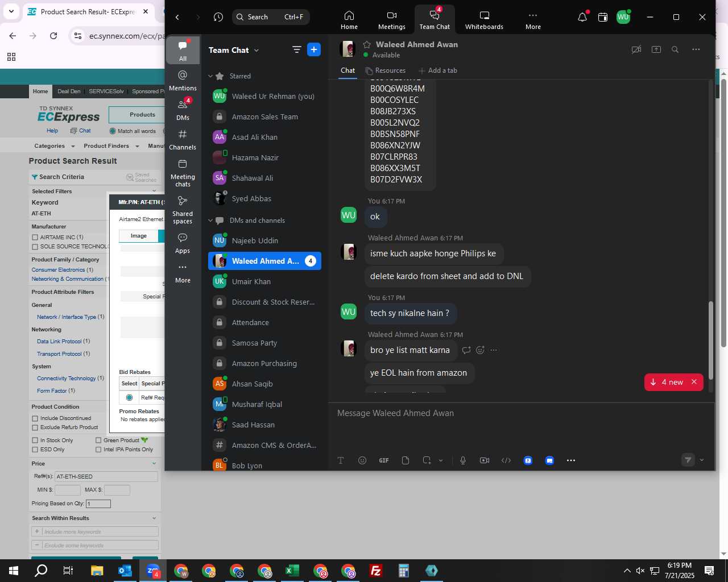Screen dimensions: 728x582
Task: Record an audio message
Action: tap(463, 460)
